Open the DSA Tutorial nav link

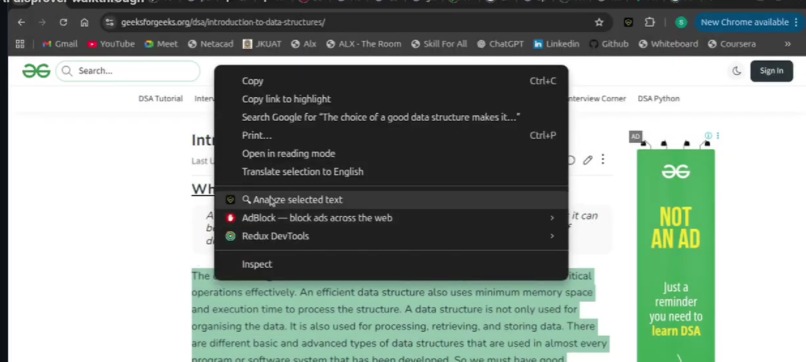(160, 99)
